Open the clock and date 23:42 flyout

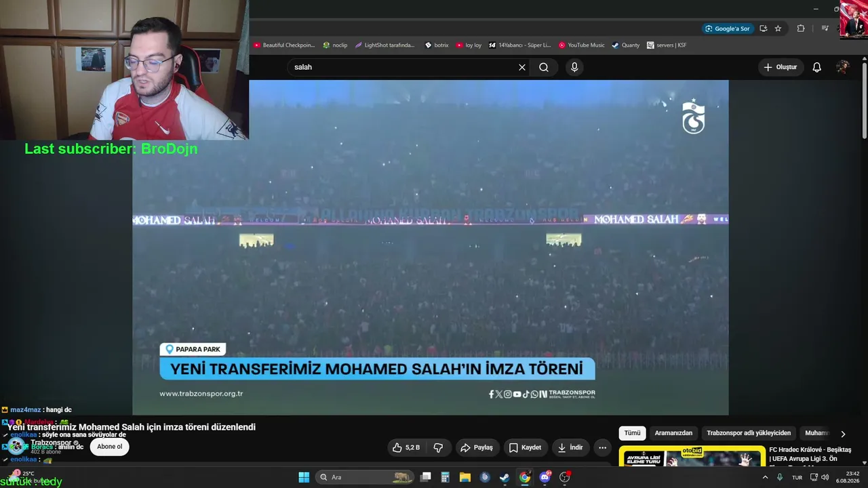(x=848, y=477)
